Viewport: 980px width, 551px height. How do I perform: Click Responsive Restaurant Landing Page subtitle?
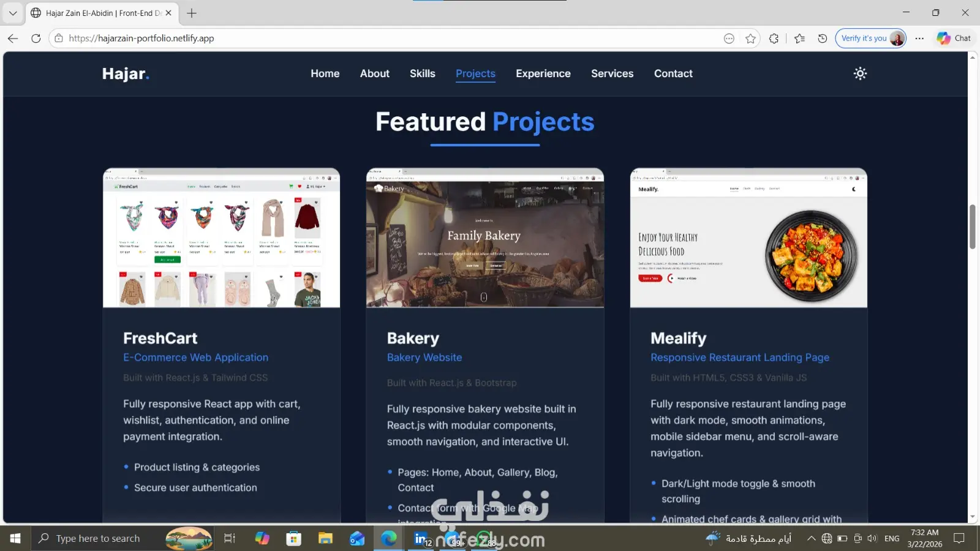pyautogui.click(x=740, y=358)
